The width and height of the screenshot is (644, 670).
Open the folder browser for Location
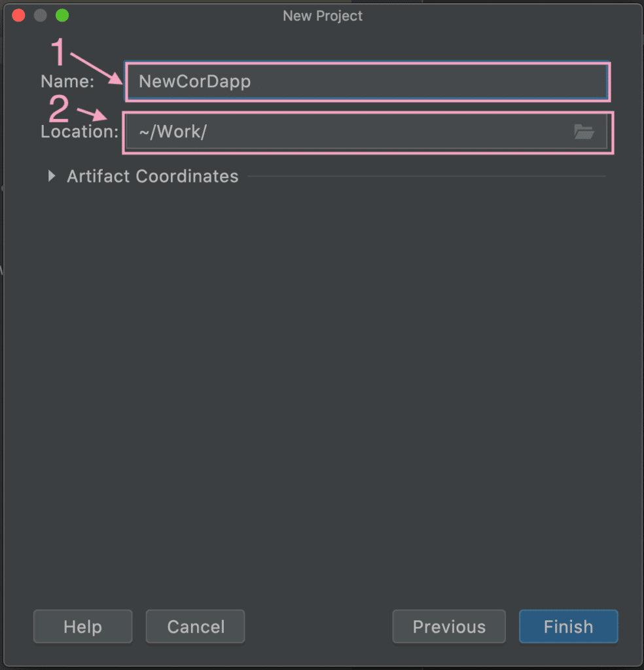[584, 132]
